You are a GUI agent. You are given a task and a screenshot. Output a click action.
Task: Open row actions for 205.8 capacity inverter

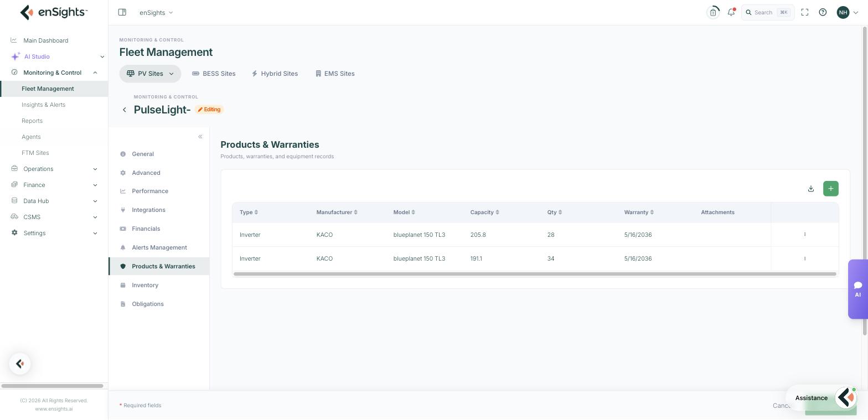click(805, 235)
